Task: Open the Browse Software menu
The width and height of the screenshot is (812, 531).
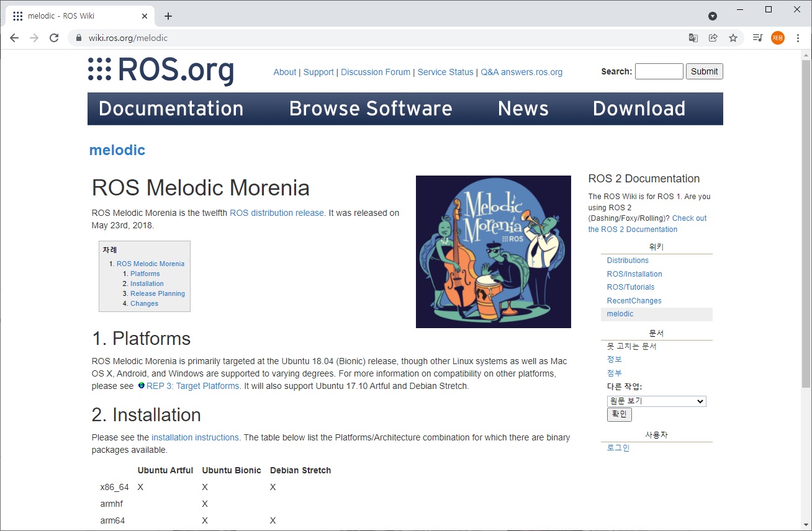Action: [371, 109]
